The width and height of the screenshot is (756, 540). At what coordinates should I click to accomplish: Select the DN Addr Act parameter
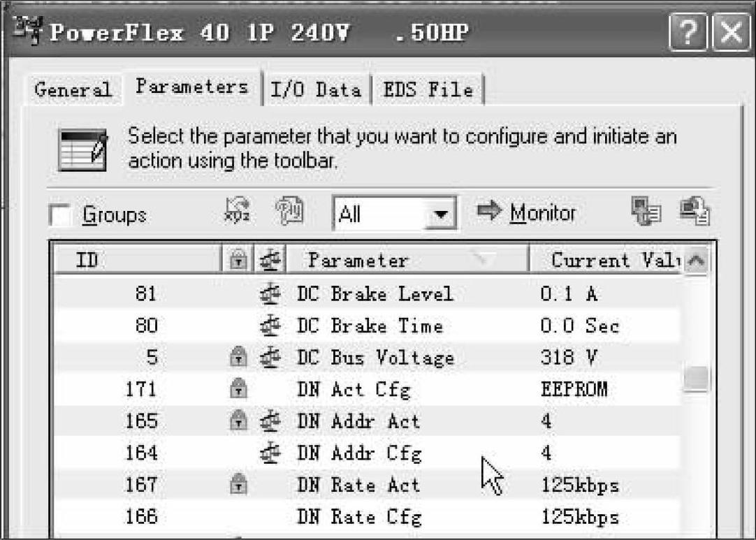[358, 421]
